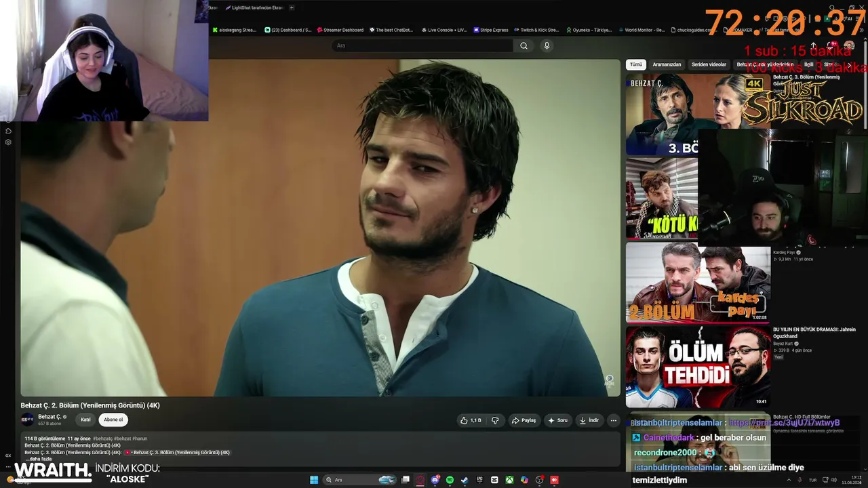Screen dimensions: 868x488
Task: Expand description with '...daha fazla'
Action: click(x=39, y=459)
